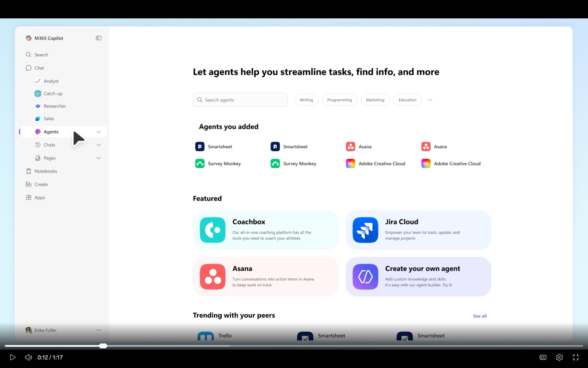Click the Erika Fuller profile avatar
Screen dimensions: 588x368
29,330
